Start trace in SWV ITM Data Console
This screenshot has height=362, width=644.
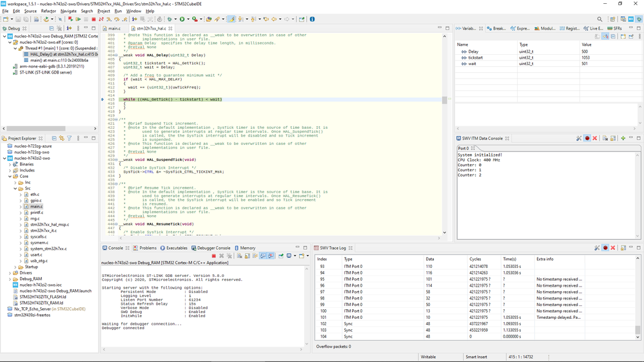(x=587, y=138)
